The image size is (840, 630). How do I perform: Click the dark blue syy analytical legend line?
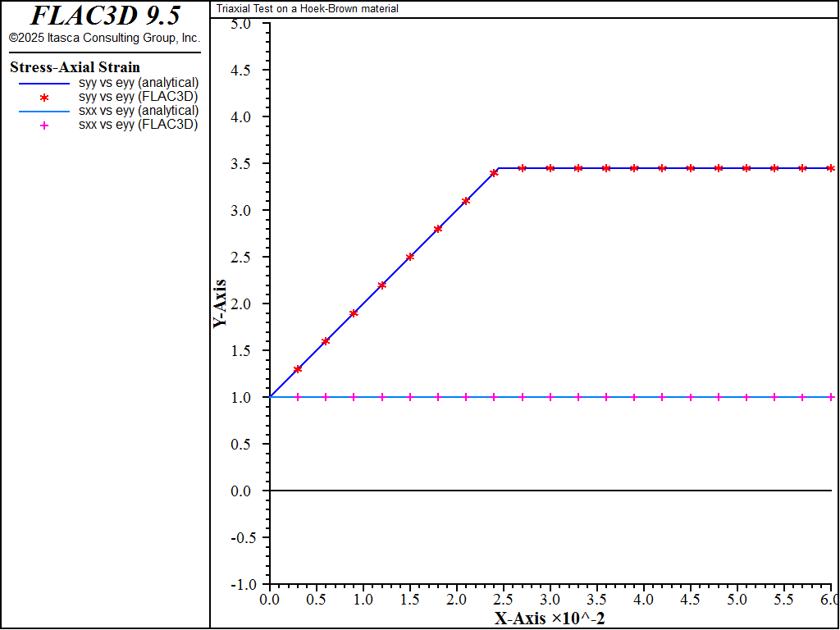coord(44,84)
